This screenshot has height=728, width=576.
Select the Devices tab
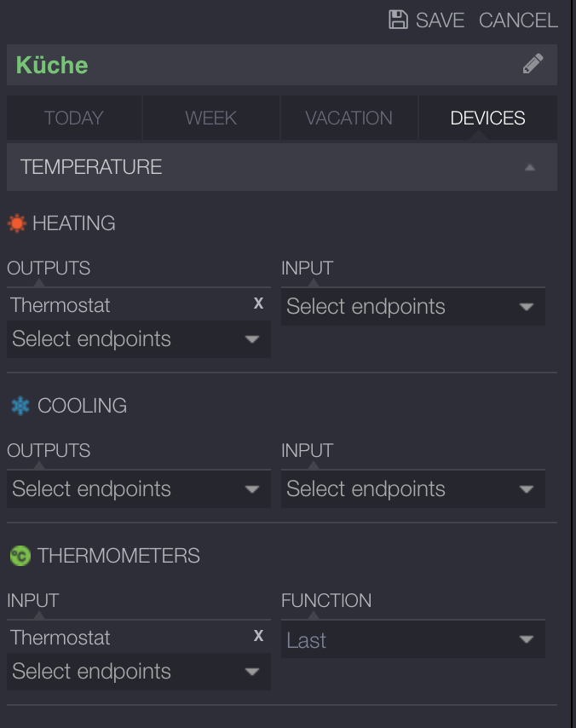[487, 118]
